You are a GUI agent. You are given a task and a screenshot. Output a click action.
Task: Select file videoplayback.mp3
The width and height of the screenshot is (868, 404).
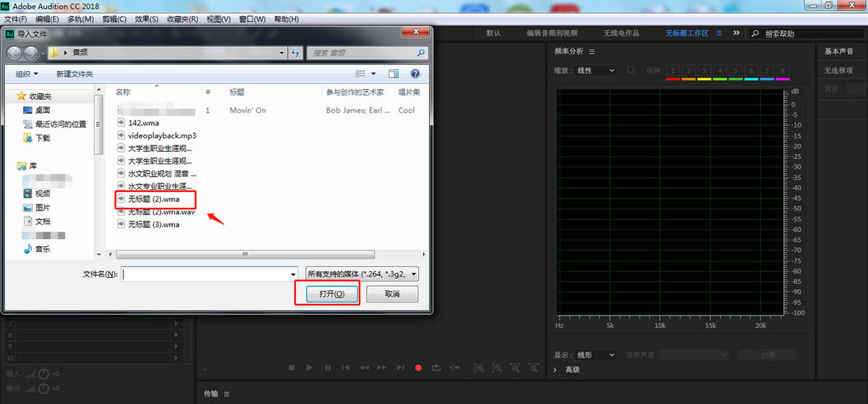[x=157, y=135]
